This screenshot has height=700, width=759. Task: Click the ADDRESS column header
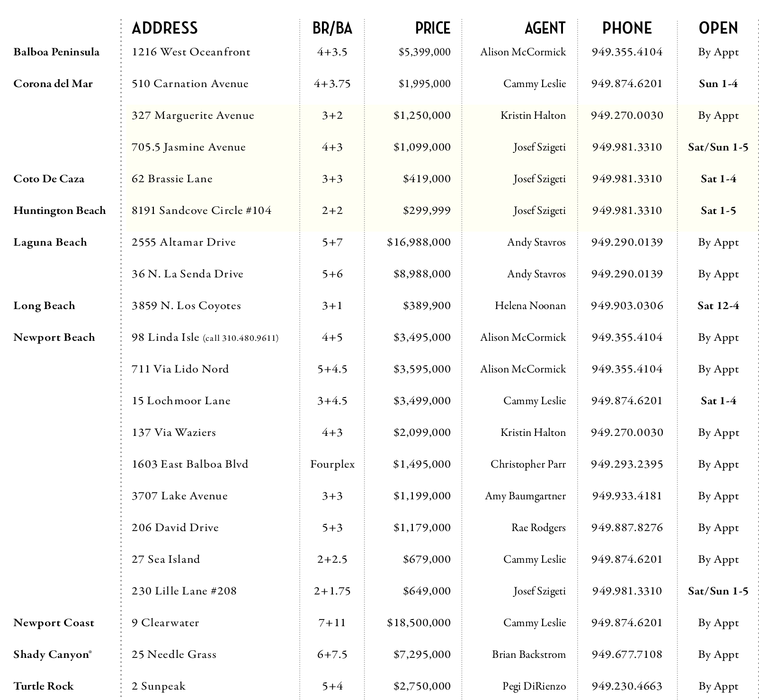tap(164, 28)
